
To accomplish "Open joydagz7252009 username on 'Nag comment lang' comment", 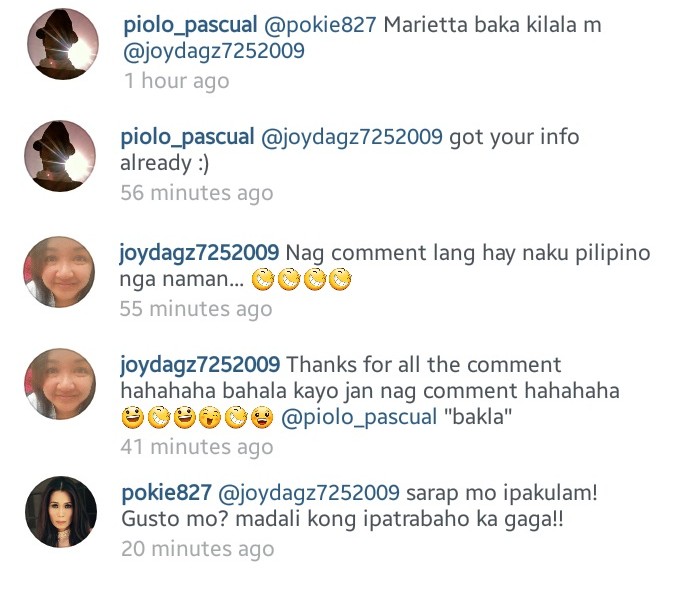I will coord(199,254).
